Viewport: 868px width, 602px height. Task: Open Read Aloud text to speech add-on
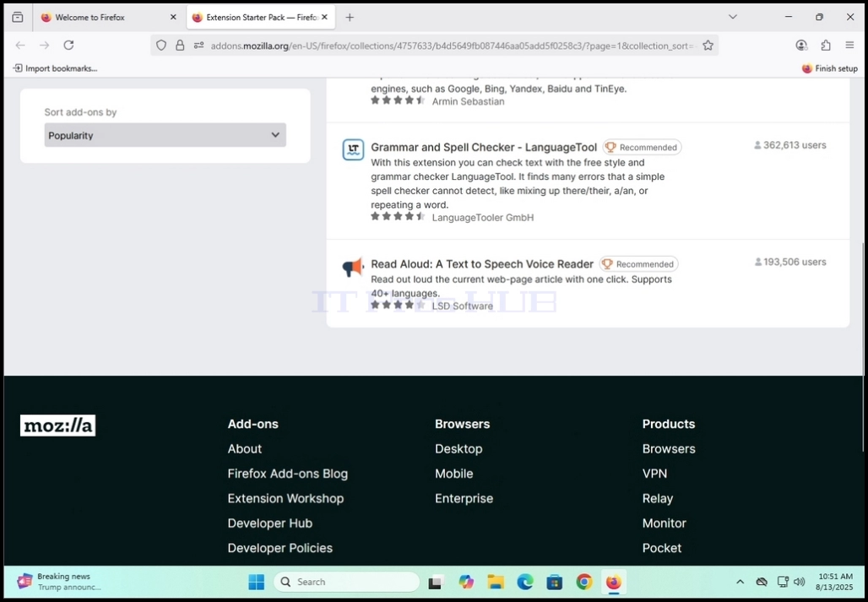pos(482,264)
